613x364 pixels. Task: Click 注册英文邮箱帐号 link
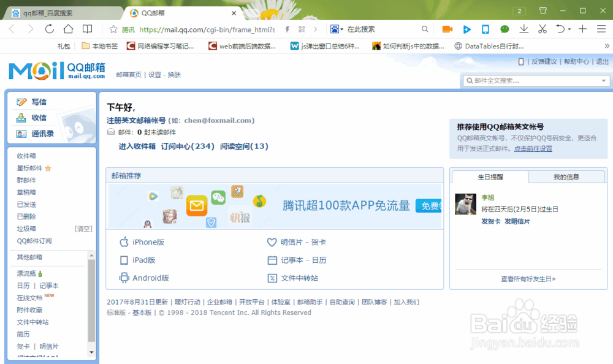(x=136, y=121)
